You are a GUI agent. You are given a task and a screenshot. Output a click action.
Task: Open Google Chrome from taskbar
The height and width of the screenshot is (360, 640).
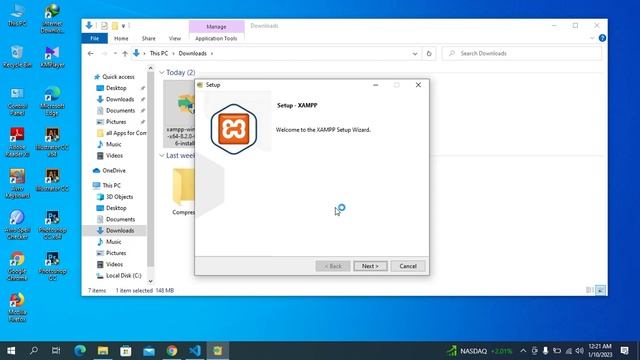172,351
